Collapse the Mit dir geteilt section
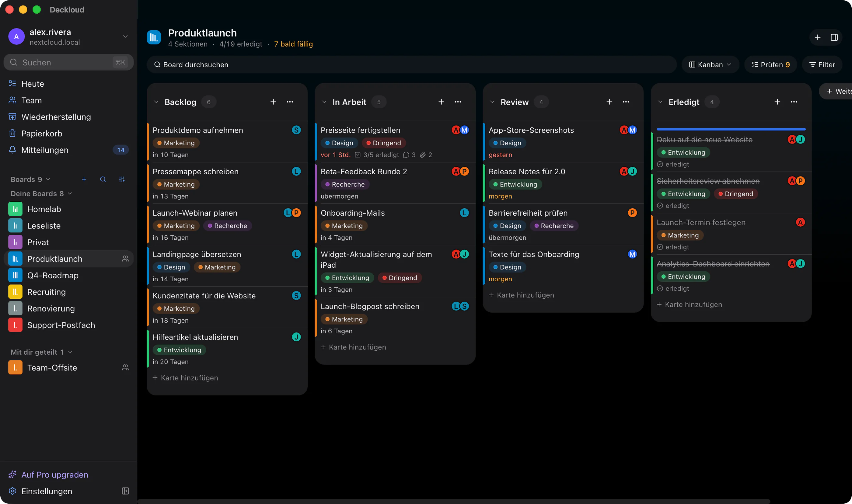The width and height of the screenshot is (852, 504). (x=70, y=352)
